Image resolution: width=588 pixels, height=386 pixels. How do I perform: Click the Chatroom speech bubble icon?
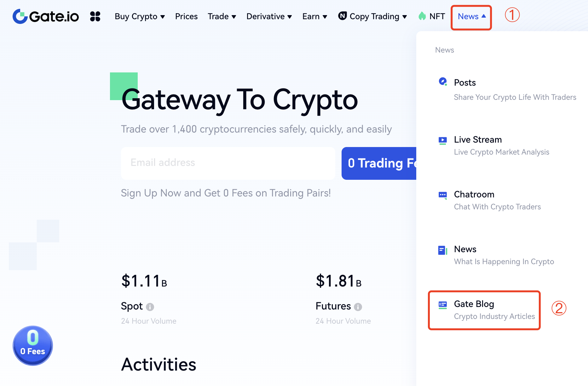pyautogui.click(x=443, y=195)
